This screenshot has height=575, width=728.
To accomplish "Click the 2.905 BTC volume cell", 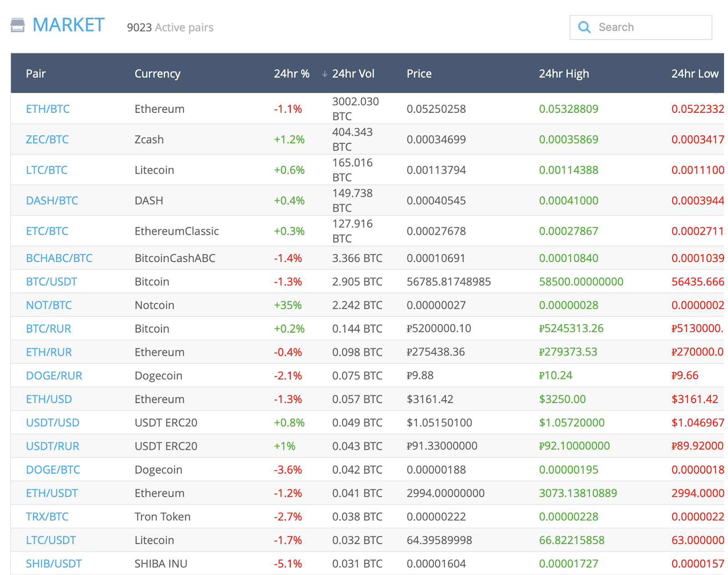I will (x=357, y=282).
